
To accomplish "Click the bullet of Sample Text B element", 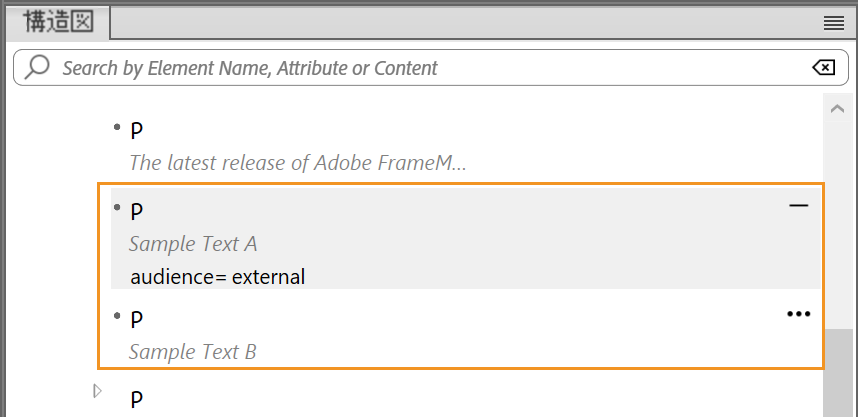I will tap(117, 316).
